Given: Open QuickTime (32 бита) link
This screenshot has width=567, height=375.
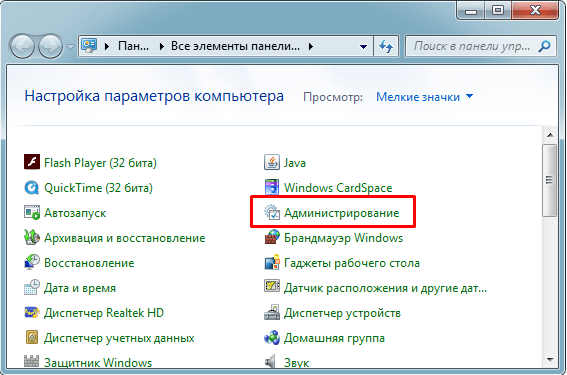Looking at the screenshot, I should tap(98, 188).
